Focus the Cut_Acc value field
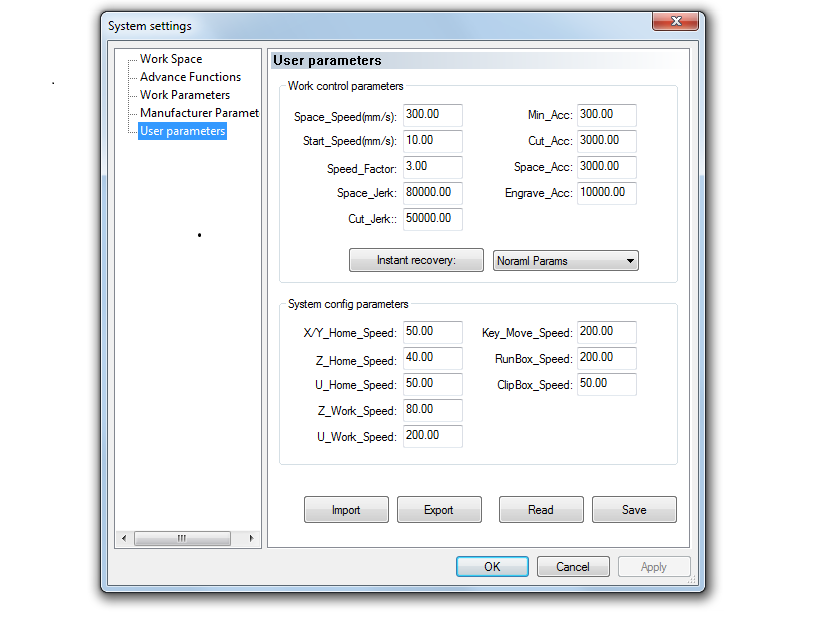 point(606,141)
